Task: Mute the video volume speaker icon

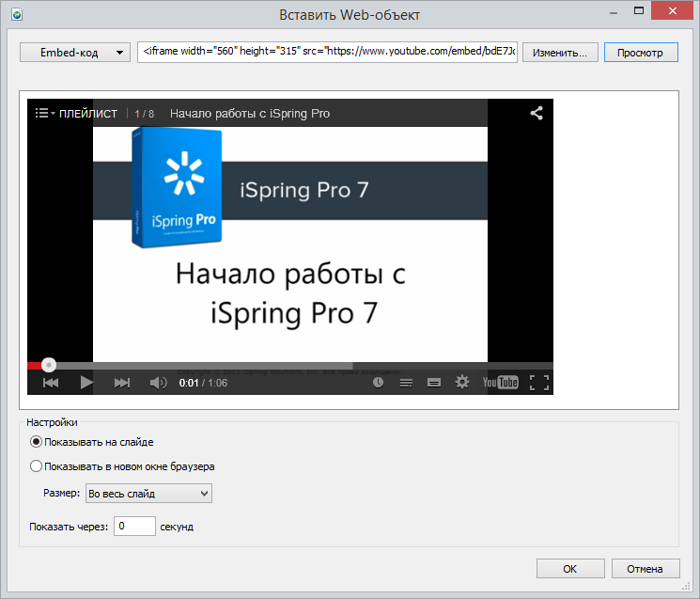Action: click(158, 383)
